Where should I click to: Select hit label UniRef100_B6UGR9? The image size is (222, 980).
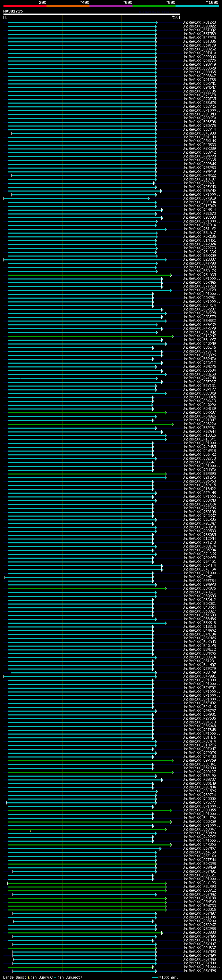pyautogui.click(x=199, y=68)
